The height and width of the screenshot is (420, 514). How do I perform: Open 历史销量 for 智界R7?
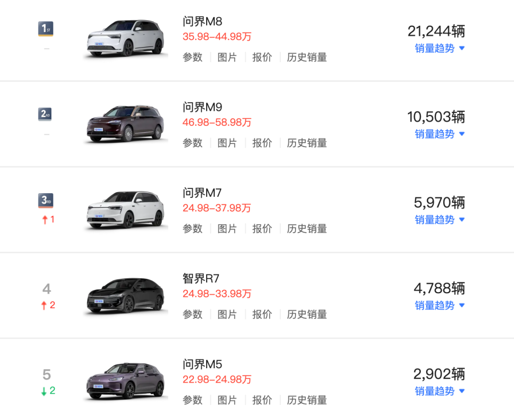[x=306, y=314]
